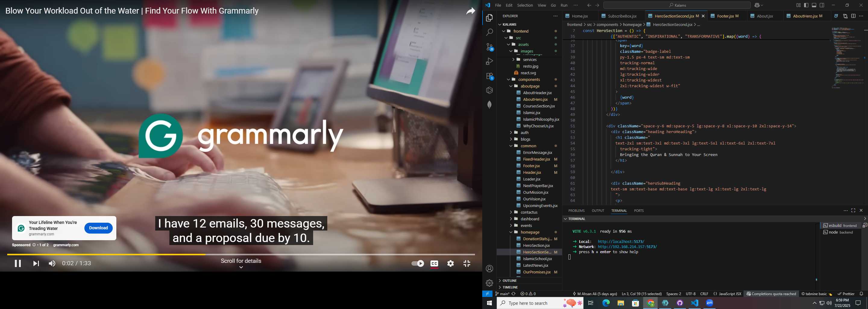This screenshot has height=309, width=868.
Task: Open Microsoft Edge from taskbar
Action: coord(606,303)
